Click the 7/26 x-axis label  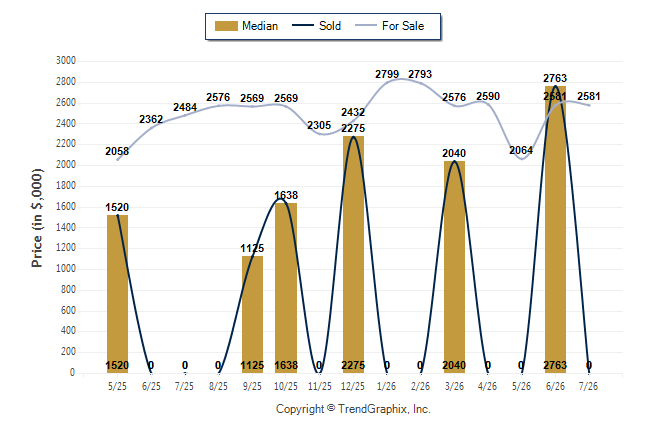588,386
